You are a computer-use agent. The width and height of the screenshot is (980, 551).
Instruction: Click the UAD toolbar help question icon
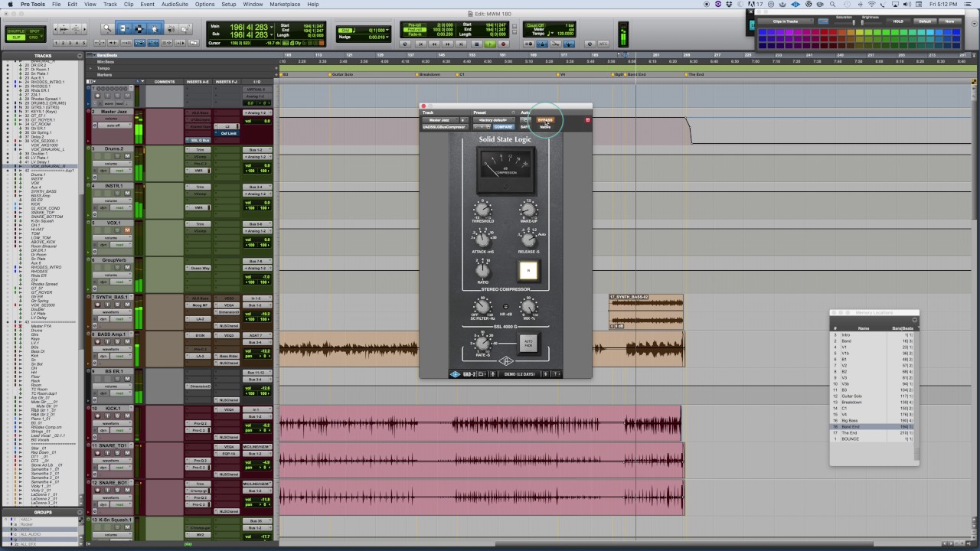(x=557, y=374)
